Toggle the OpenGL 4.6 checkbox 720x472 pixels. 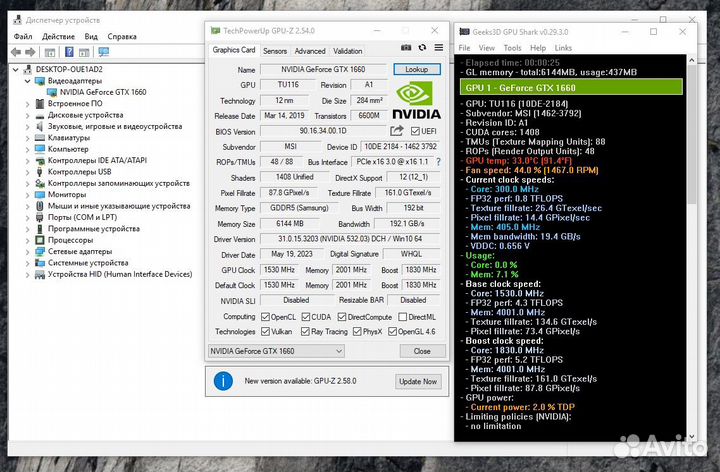pyautogui.click(x=392, y=332)
